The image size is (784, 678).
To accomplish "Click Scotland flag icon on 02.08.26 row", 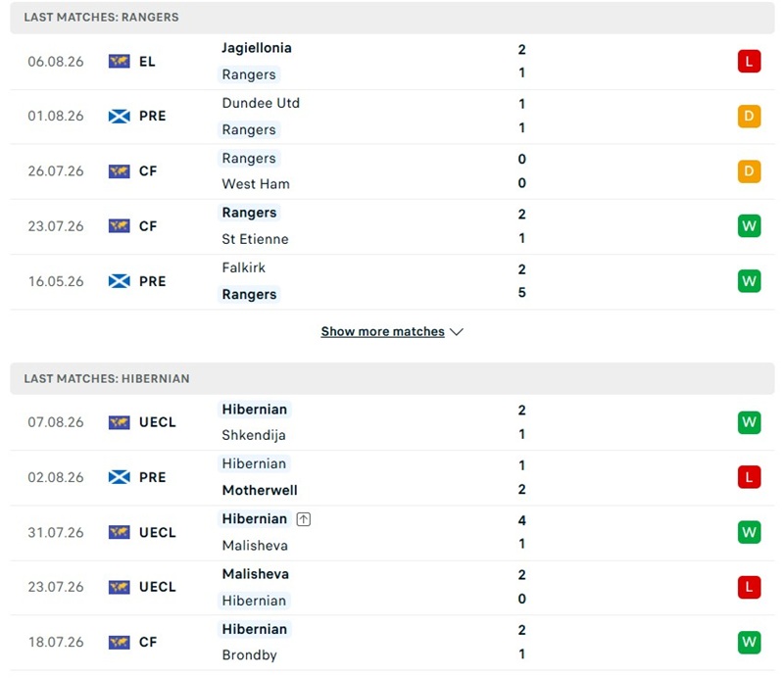I will [x=119, y=477].
